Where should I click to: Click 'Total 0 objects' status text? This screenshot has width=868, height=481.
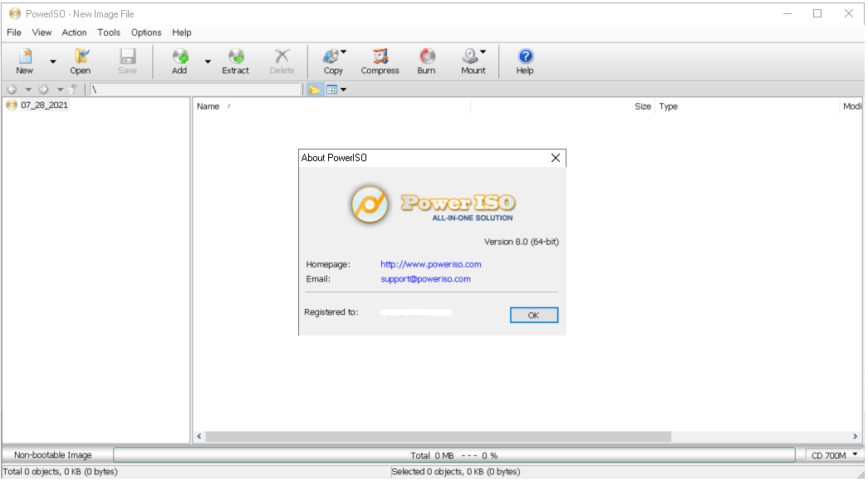(x=60, y=472)
